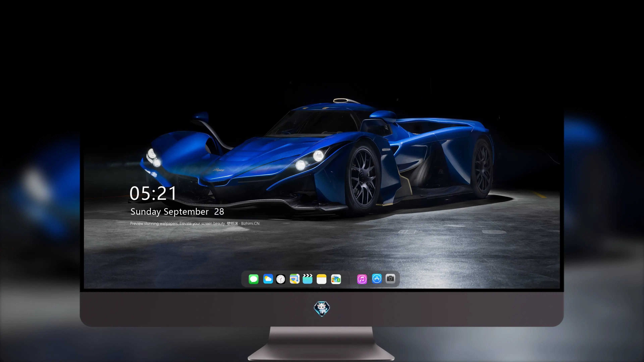Click the Bizhimi.CN wallpaper caption text
The image size is (644, 362).
point(195,223)
